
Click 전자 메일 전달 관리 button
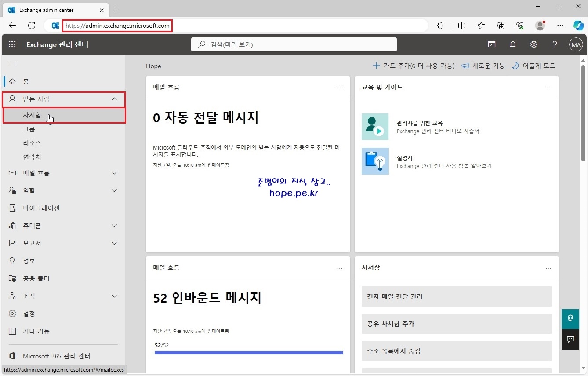click(x=457, y=296)
